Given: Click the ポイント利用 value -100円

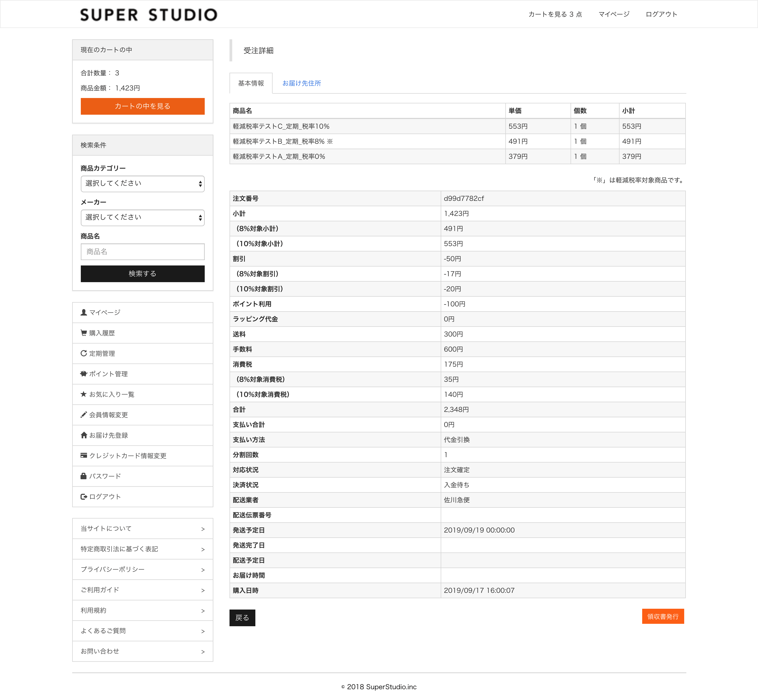Looking at the screenshot, I should click(454, 304).
